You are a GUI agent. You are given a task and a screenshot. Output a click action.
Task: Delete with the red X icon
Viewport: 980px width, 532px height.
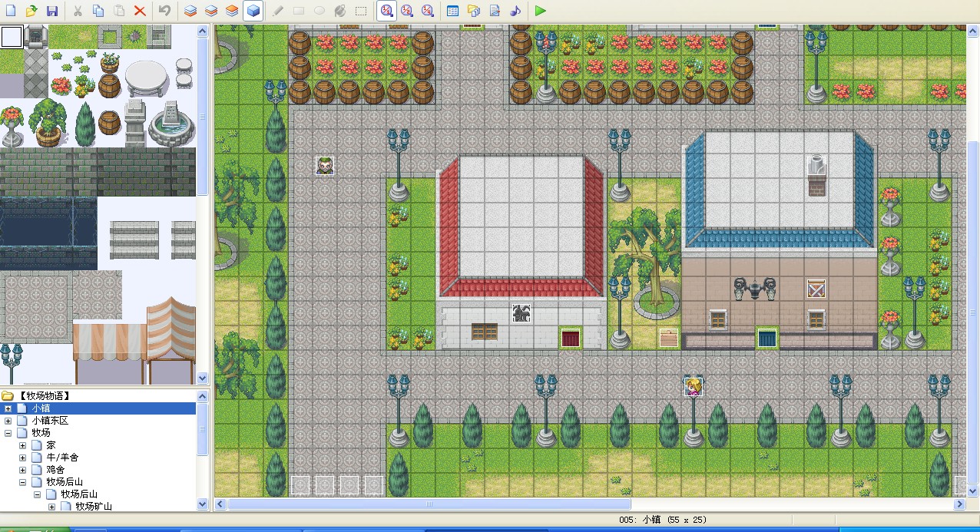coord(140,11)
